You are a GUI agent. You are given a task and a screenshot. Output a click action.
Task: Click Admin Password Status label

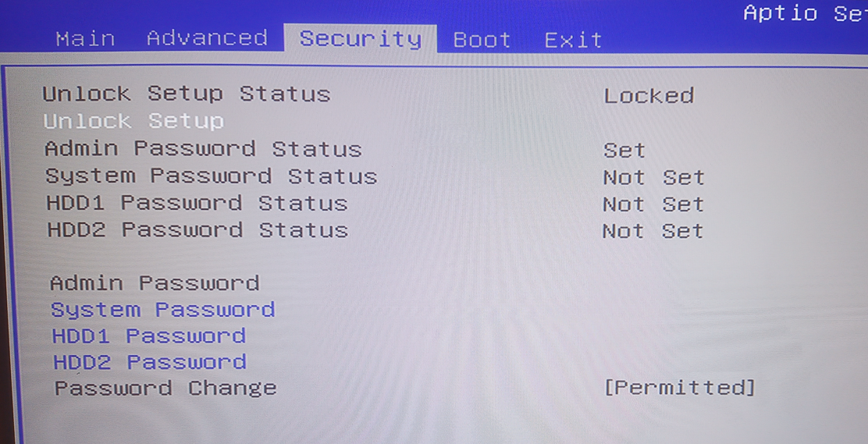pos(203,148)
